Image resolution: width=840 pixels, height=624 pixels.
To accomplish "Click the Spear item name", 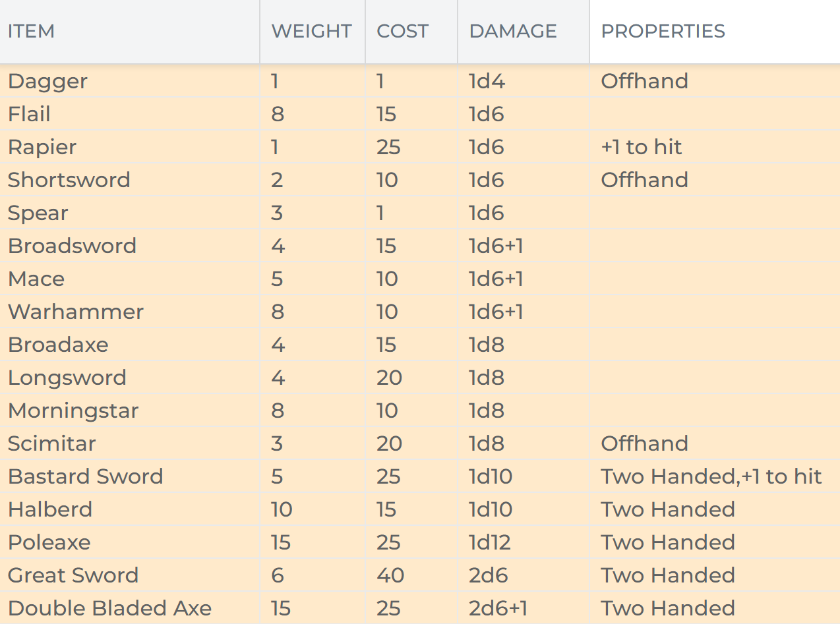I will pos(38,213).
